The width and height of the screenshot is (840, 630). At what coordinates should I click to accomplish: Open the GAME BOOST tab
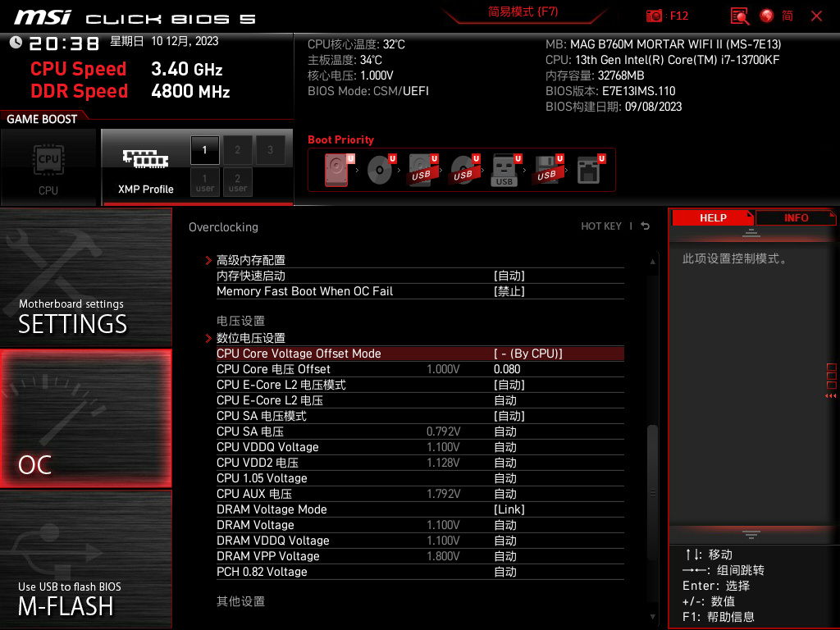pyautogui.click(x=42, y=119)
